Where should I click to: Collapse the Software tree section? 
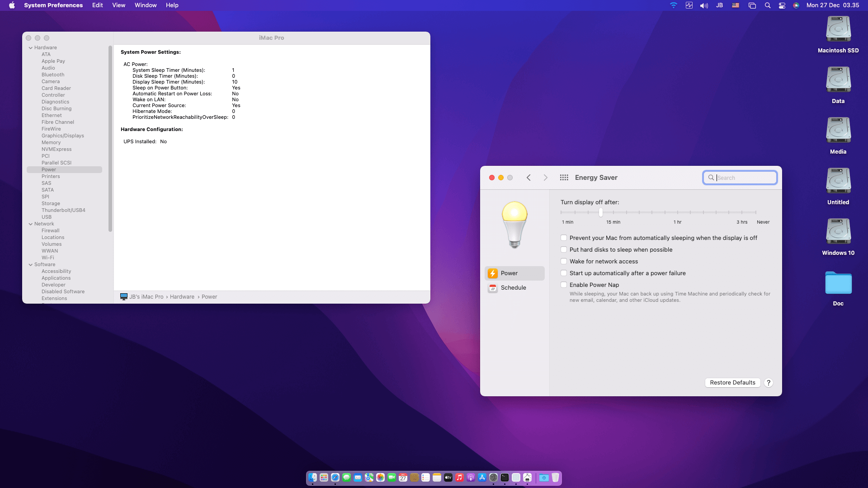point(31,264)
